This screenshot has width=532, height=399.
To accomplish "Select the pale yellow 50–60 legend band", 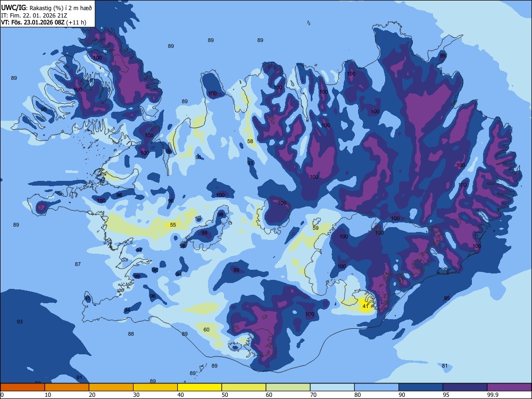I will (x=244, y=387).
